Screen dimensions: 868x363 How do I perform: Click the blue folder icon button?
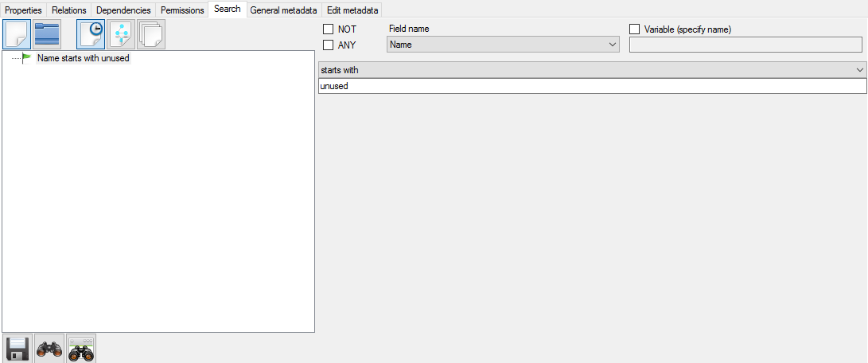[x=47, y=35]
